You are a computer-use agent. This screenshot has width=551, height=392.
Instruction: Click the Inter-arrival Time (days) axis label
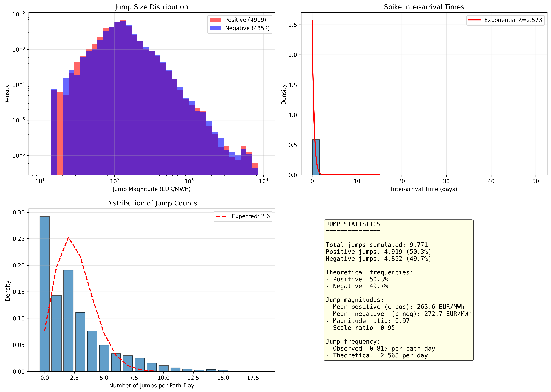tap(424, 189)
